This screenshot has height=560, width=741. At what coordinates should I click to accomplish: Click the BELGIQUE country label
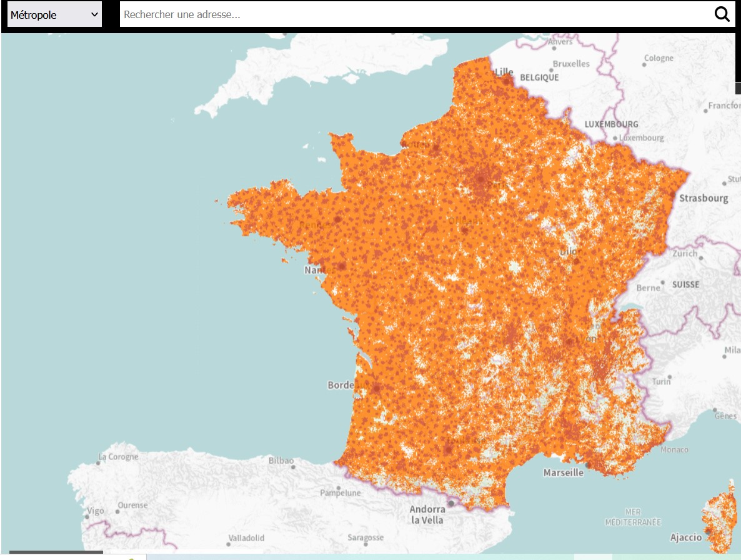tap(539, 77)
